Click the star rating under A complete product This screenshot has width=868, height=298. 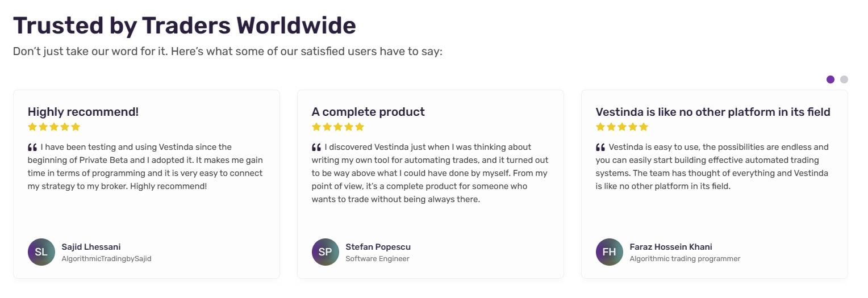coord(338,127)
